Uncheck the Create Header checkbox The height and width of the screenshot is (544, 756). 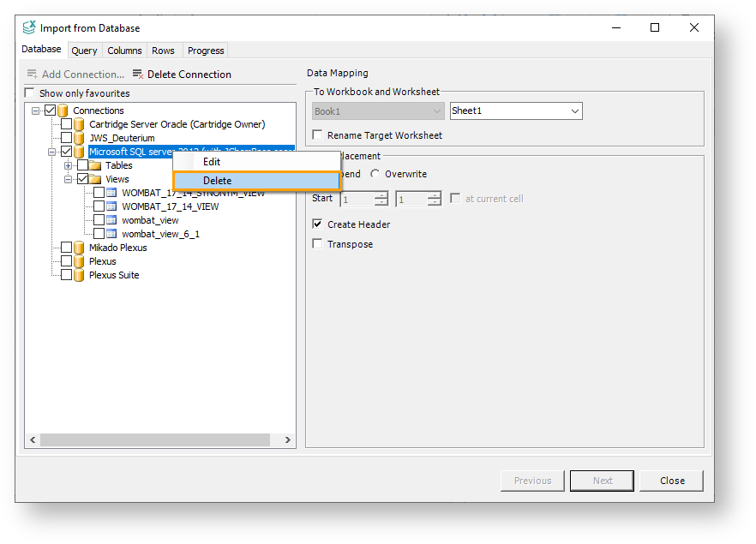point(318,224)
